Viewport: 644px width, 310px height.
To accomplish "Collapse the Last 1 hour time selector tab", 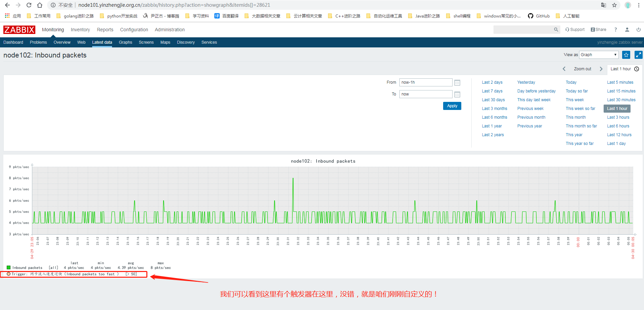I will 624,69.
